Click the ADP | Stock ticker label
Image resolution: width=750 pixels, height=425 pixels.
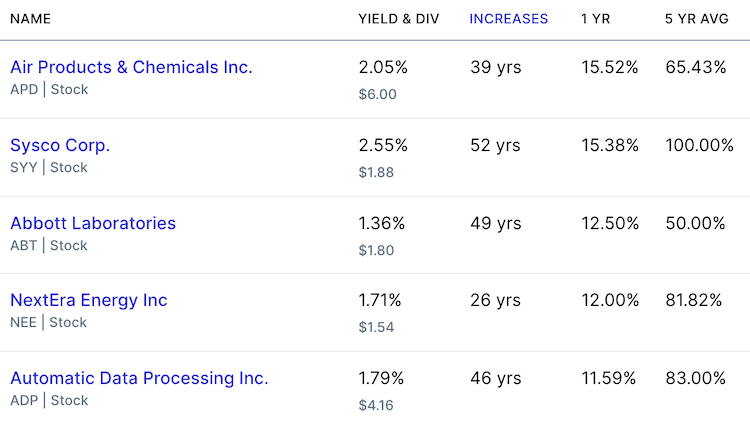point(49,400)
